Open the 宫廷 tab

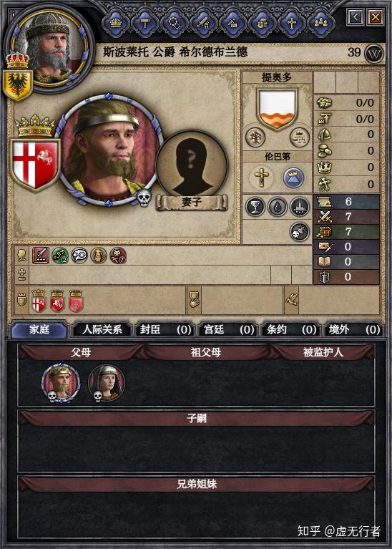click(x=229, y=329)
